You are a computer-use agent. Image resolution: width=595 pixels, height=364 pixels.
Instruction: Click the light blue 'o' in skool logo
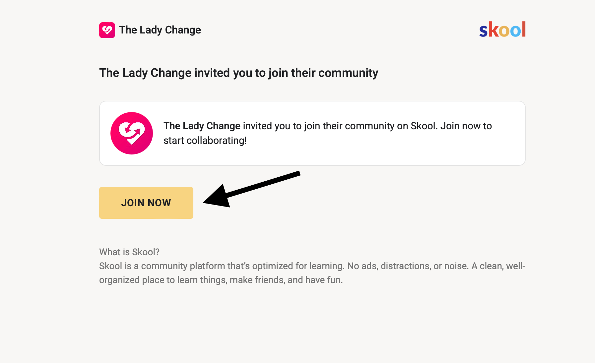coord(515,31)
